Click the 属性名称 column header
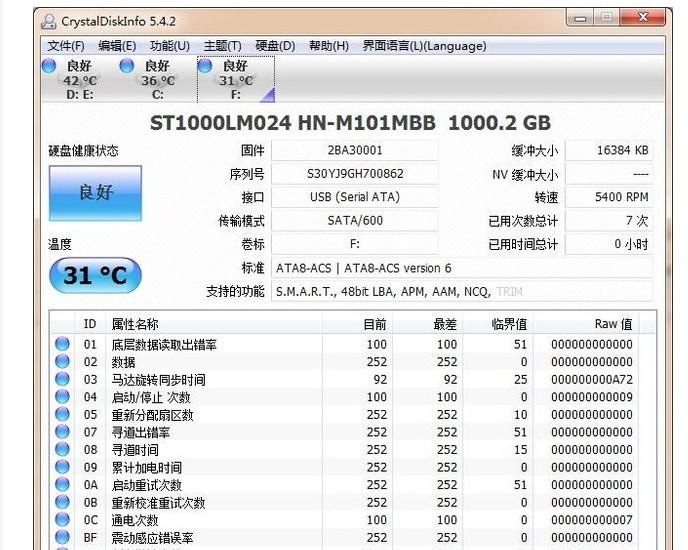Screen dimensions: 688x550 coord(214,324)
